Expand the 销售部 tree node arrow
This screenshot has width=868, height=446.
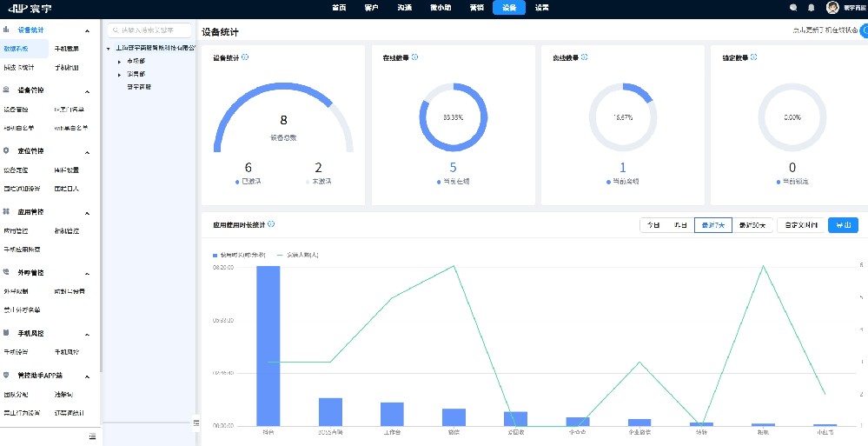tap(119, 74)
